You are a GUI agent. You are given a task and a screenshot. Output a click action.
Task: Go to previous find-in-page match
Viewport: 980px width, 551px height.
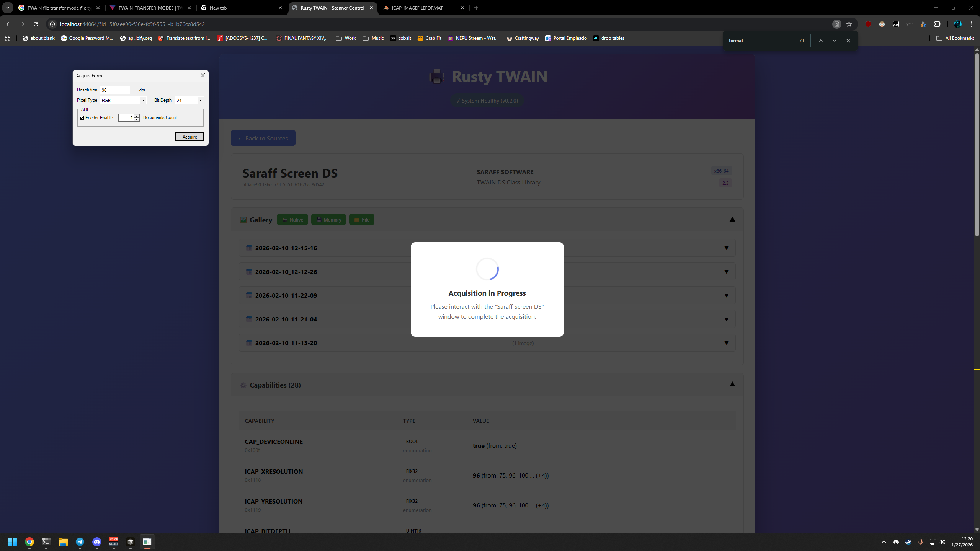point(820,41)
